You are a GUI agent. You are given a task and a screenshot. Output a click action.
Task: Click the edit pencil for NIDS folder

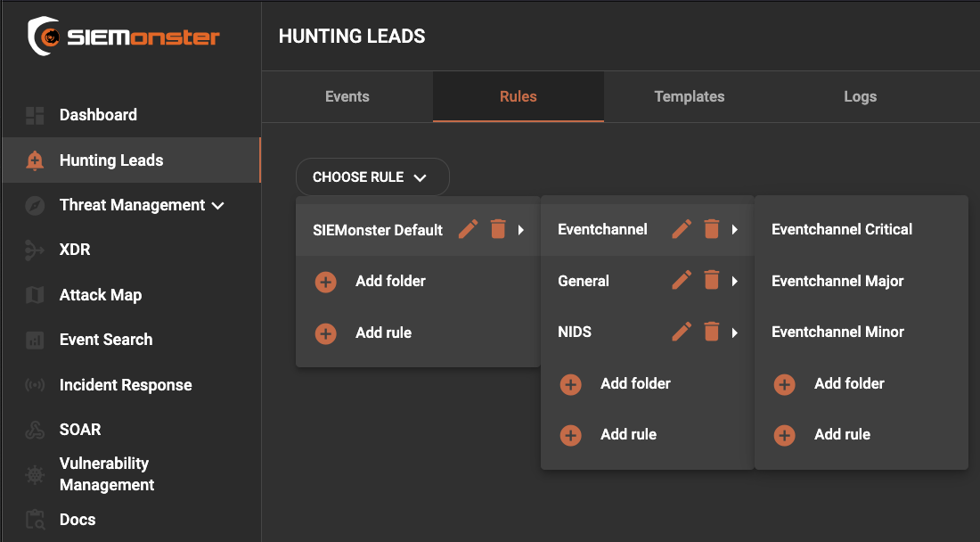tap(682, 333)
